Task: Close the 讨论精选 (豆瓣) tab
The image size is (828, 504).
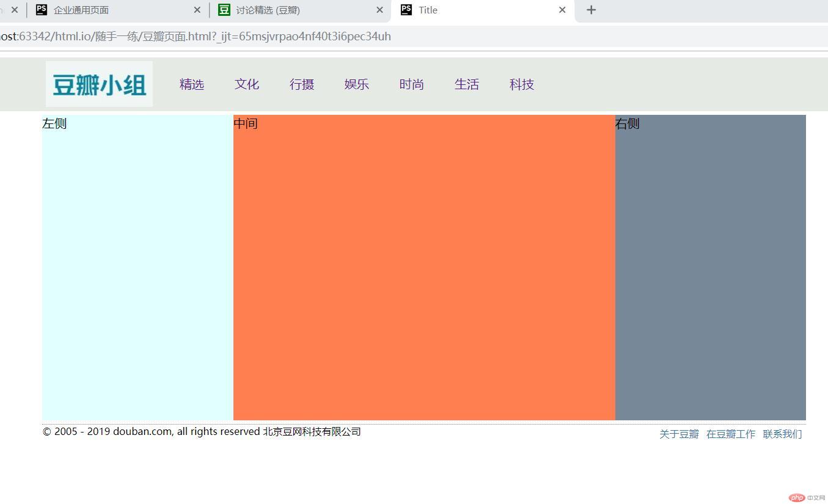Action: (x=379, y=10)
